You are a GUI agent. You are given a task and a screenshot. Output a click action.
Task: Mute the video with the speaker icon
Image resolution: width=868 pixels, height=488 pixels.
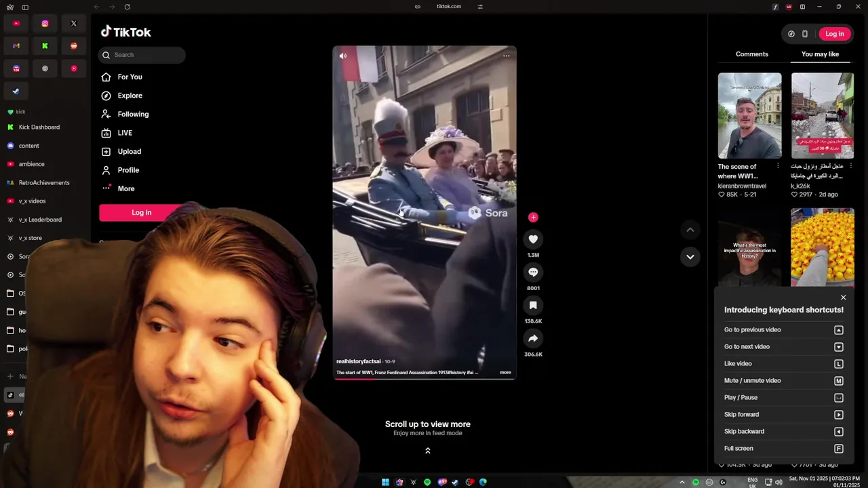[343, 56]
